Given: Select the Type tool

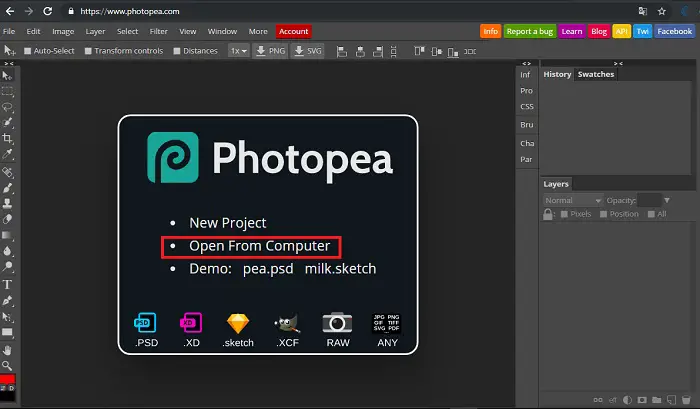Looking at the screenshot, I should tap(8, 284).
